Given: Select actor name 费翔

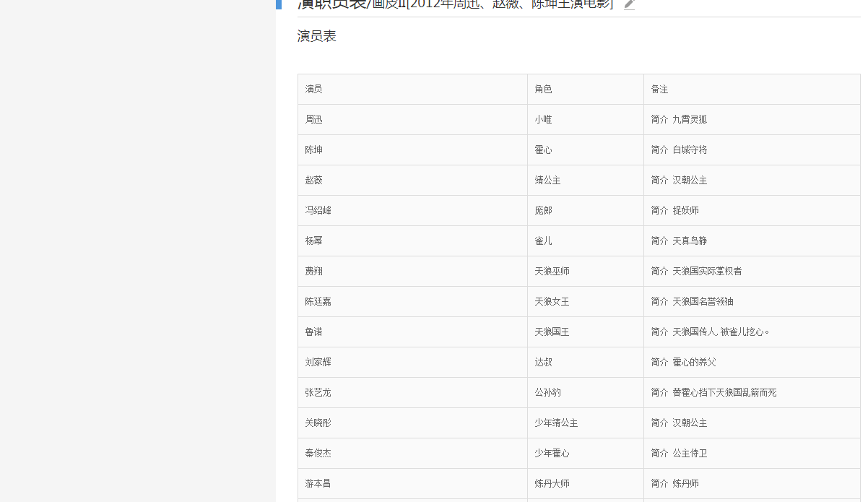Looking at the screenshot, I should [313, 271].
